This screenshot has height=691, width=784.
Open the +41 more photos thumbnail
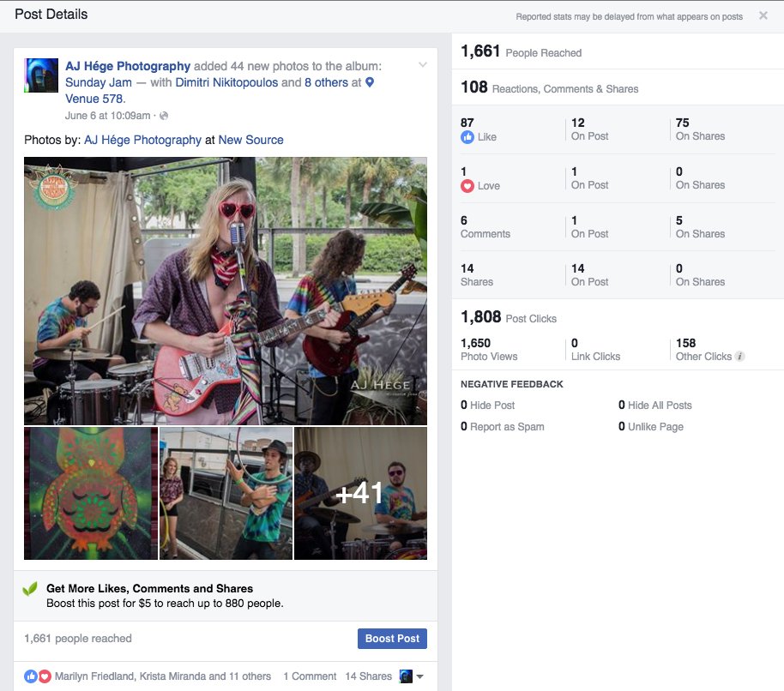click(360, 493)
